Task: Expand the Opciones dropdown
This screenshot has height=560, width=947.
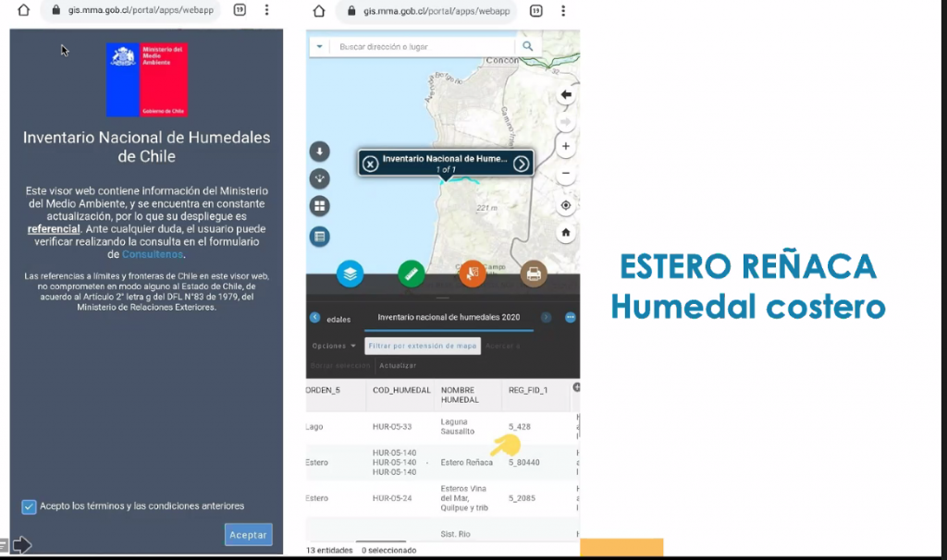Action: (x=334, y=346)
